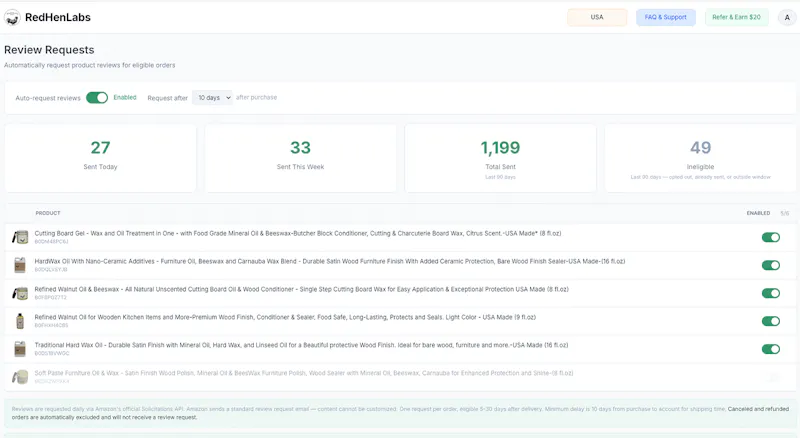Click the Sent Today card showing 27
The image size is (800, 438).
101,158
